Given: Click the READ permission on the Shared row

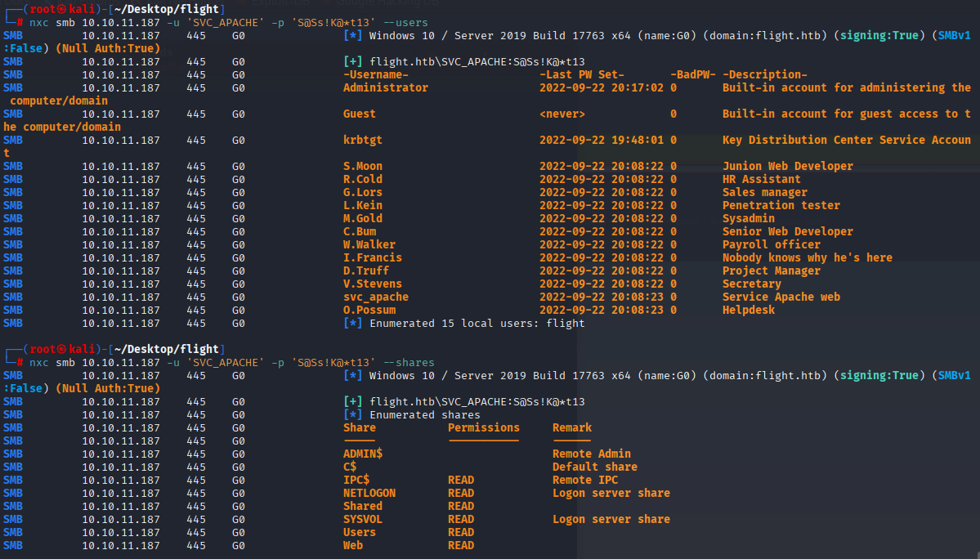Looking at the screenshot, I should coord(461,508).
